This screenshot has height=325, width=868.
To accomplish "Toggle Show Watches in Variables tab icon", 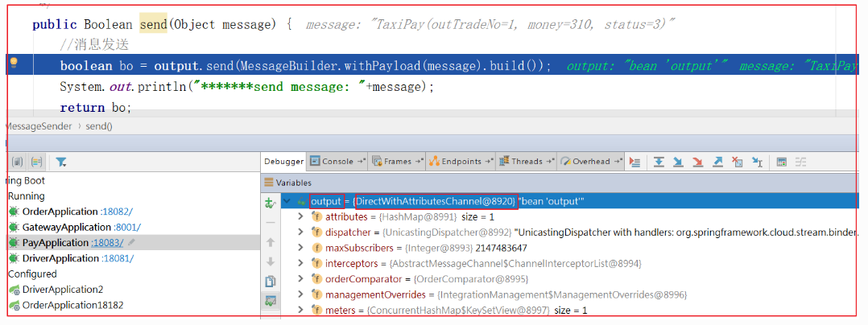I will [271, 301].
